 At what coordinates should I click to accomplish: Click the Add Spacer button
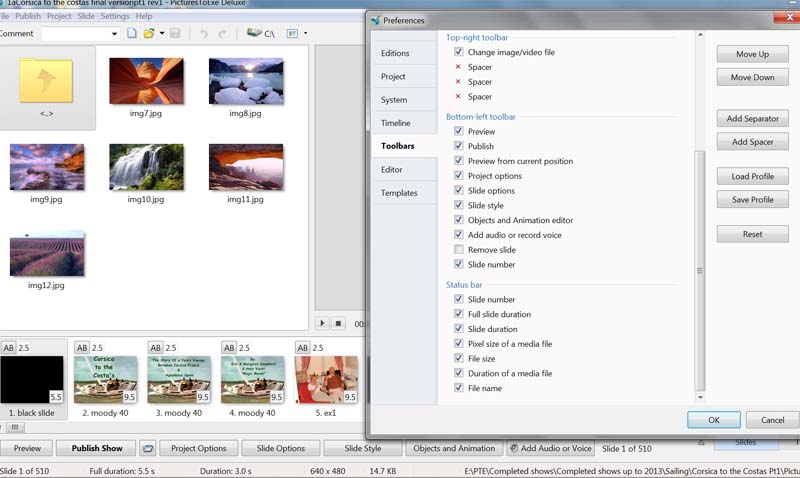tap(753, 142)
